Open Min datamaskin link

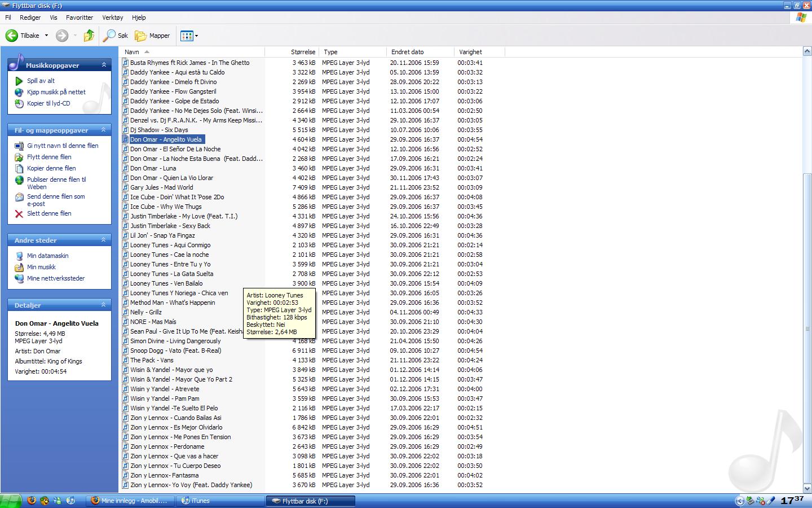(x=48, y=256)
